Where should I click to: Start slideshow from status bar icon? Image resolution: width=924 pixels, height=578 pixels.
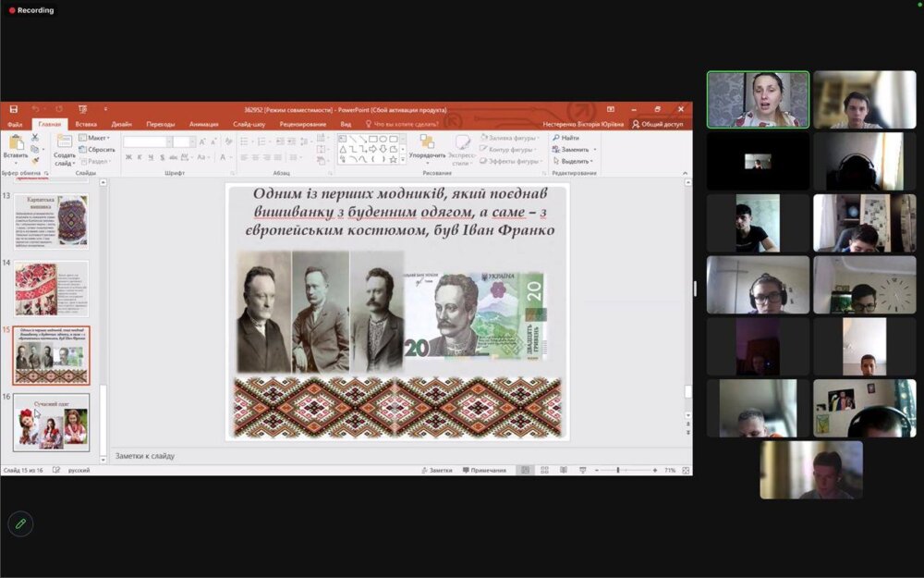pyautogui.click(x=583, y=470)
